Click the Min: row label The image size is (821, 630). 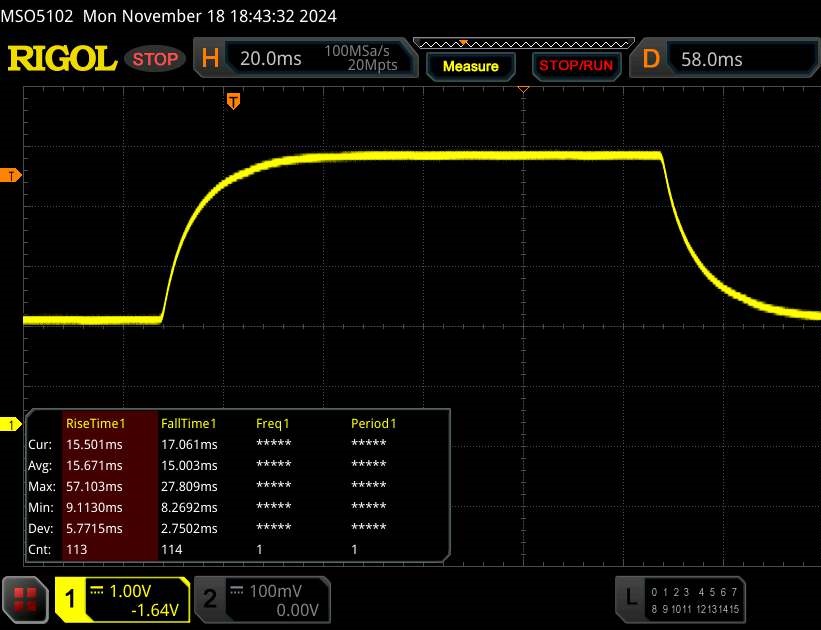(x=41, y=507)
